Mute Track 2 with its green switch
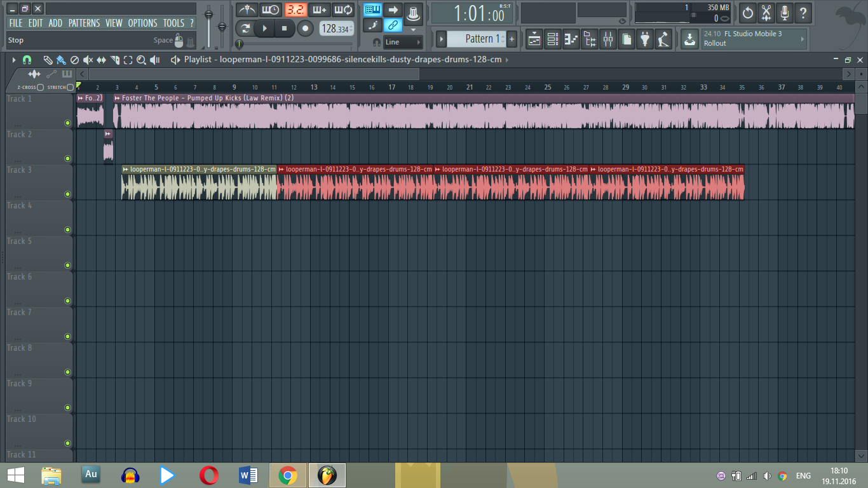This screenshot has height=488, width=868. 67,159
